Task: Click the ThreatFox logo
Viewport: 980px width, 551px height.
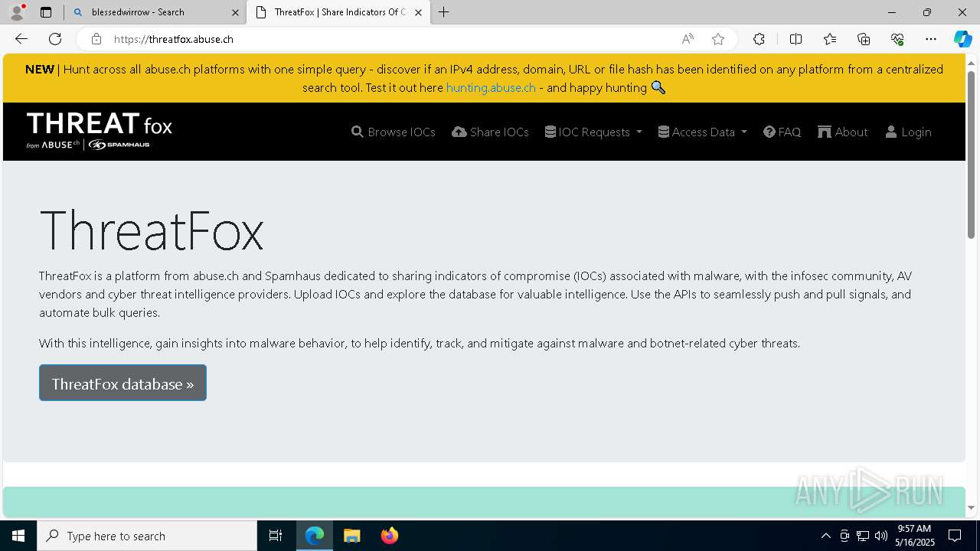Action: 100,131
